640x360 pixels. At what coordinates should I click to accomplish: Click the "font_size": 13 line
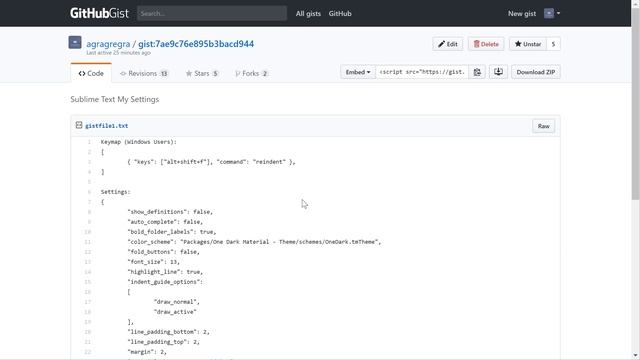tap(153, 262)
